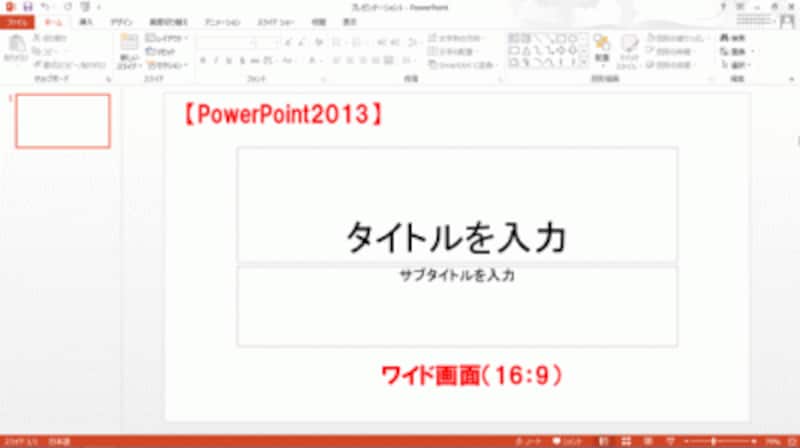Switch to Normal view in status bar
The width and height of the screenshot is (800, 448).
(603, 441)
